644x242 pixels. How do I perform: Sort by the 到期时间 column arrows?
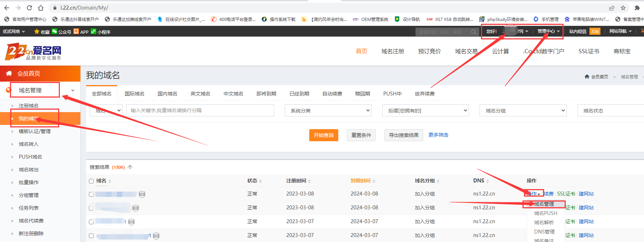pyautogui.click(x=374, y=181)
